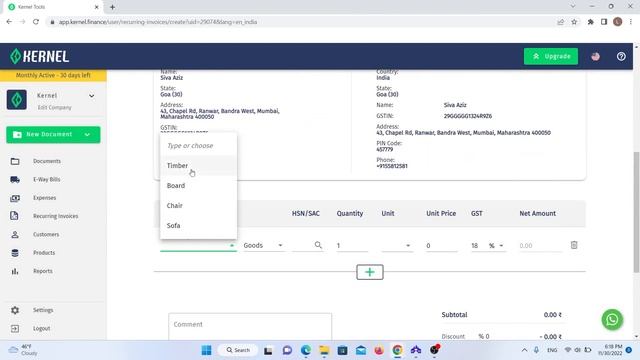Click the Reports bar chart icon
This screenshot has width=640, height=360.
coord(15,271)
